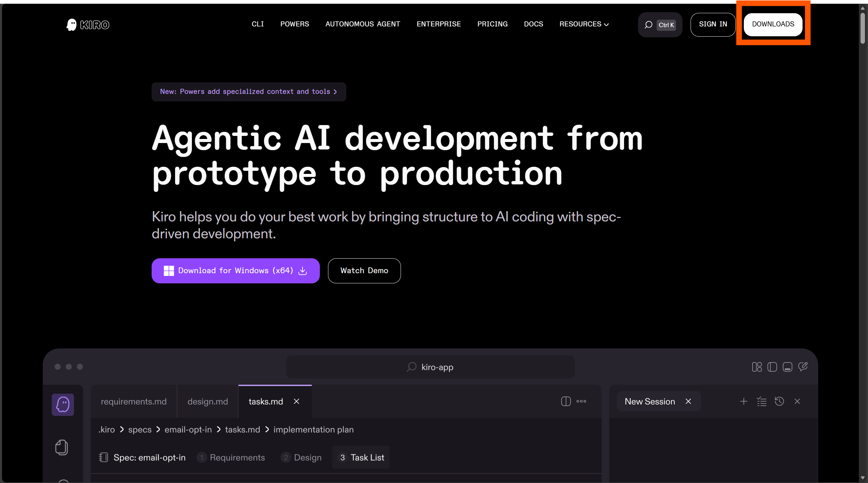This screenshot has width=868, height=483.
Task: Switch to the design.md tab
Action: [208, 402]
